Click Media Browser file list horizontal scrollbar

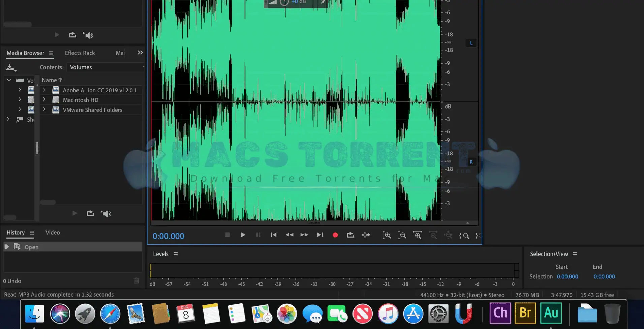(48, 202)
